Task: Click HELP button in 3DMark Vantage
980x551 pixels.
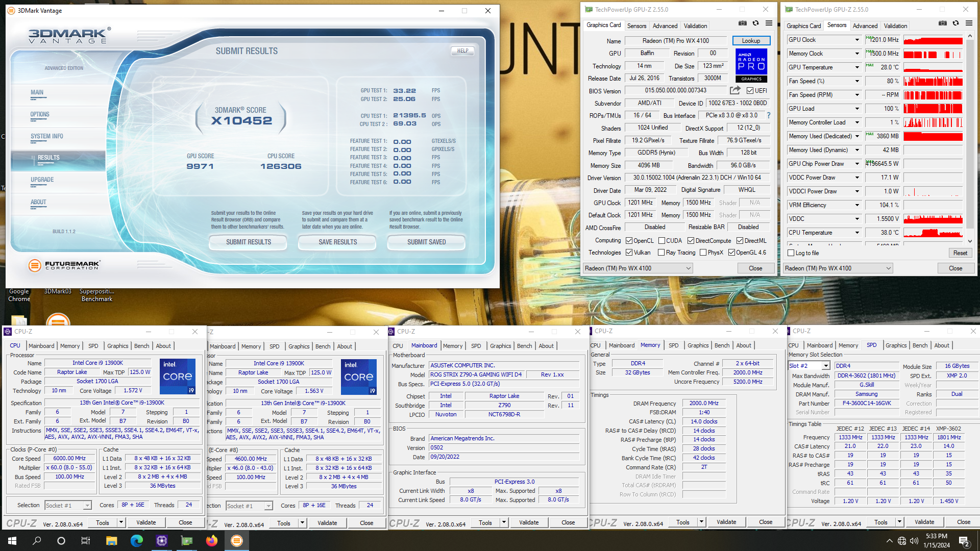Action: pyautogui.click(x=462, y=51)
